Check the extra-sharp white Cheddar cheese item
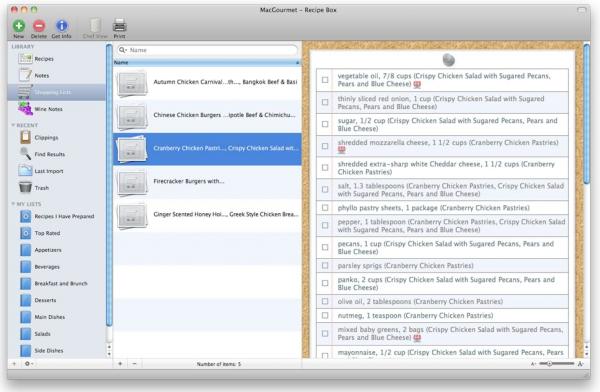The width and height of the screenshot is (600, 392). 325,168
